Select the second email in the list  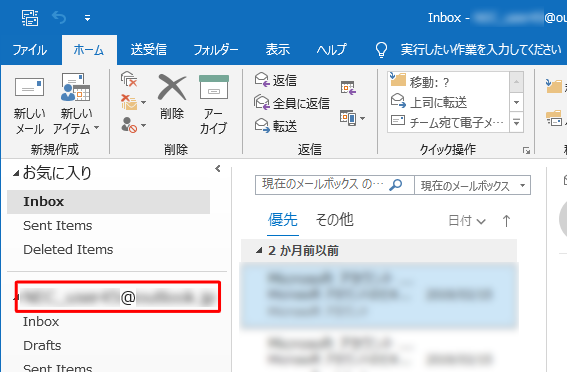379,352
